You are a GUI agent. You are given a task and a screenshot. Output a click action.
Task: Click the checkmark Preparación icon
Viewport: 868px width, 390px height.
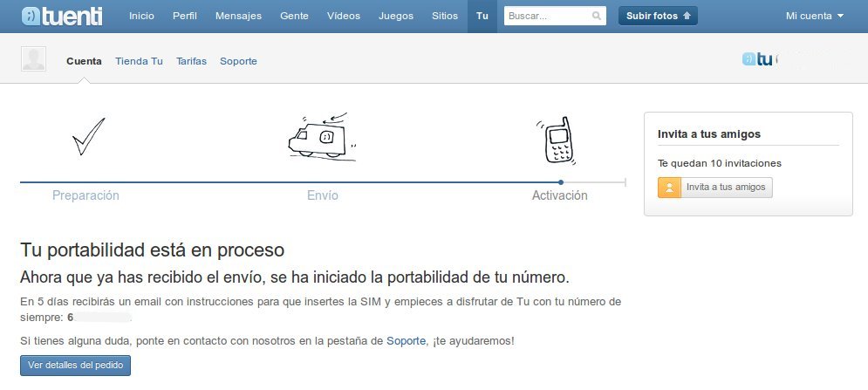coord(88,136)
